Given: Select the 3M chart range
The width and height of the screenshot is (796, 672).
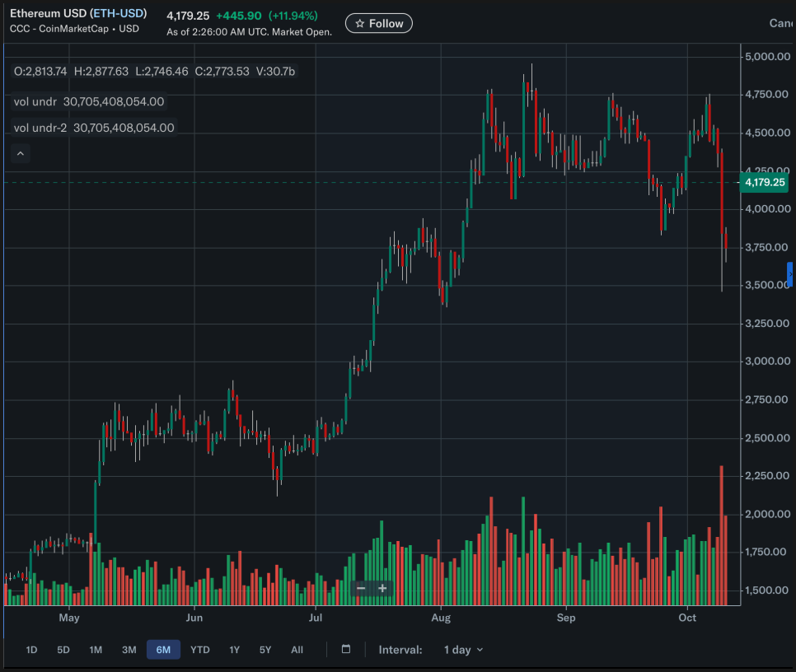Looking at the screenshot, I should pos(129,650).
